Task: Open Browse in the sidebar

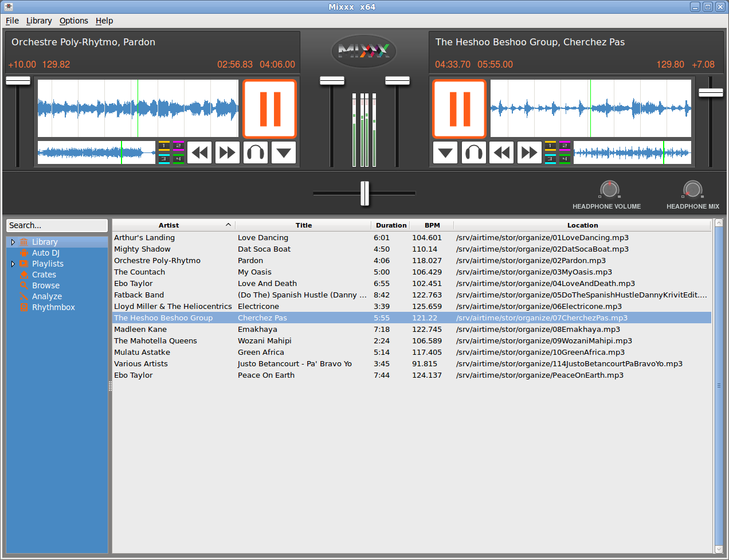Action: coord(46,285)
